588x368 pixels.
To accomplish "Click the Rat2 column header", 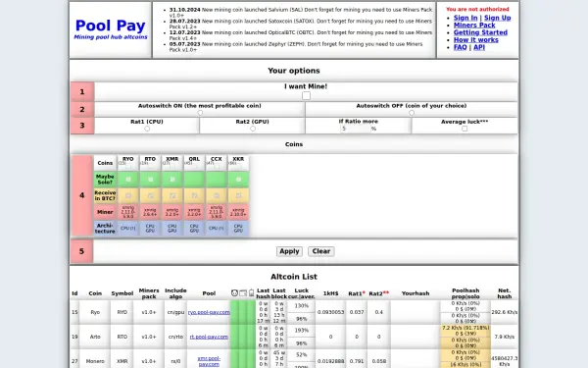I will click(378, 293).
